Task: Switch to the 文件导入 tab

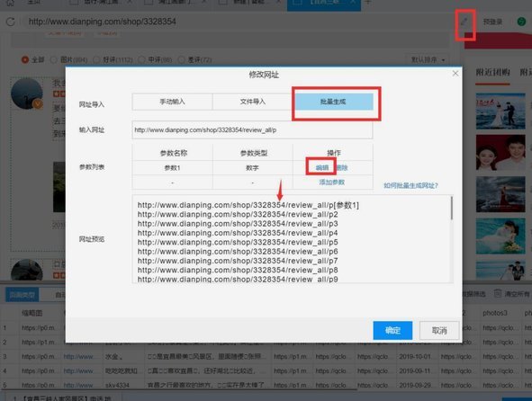Action: (253, 102)
